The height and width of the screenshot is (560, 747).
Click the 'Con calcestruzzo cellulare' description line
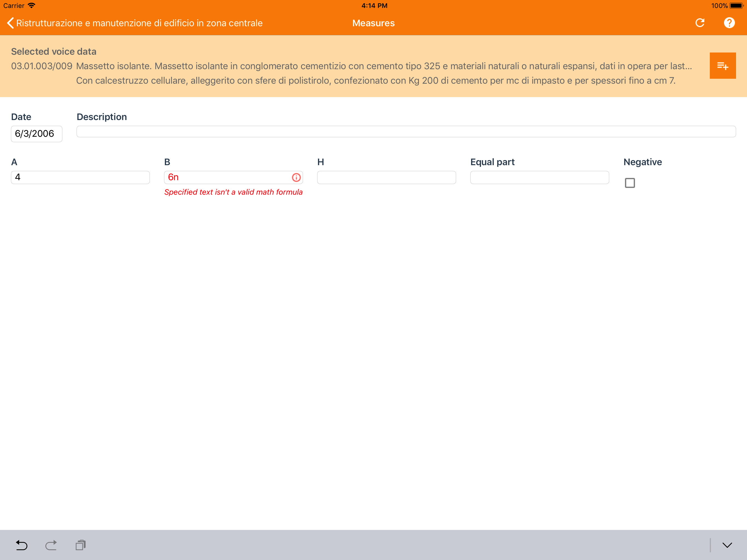[375, 80]
